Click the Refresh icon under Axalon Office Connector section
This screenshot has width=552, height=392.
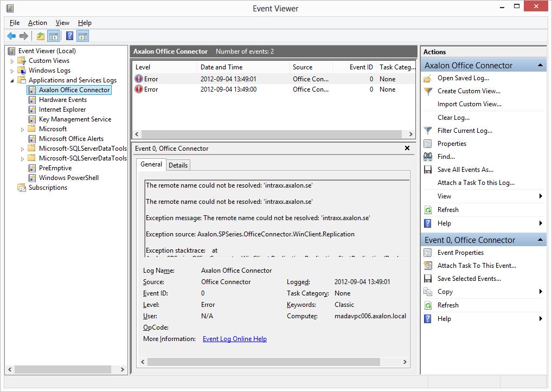tap(428, 210)
